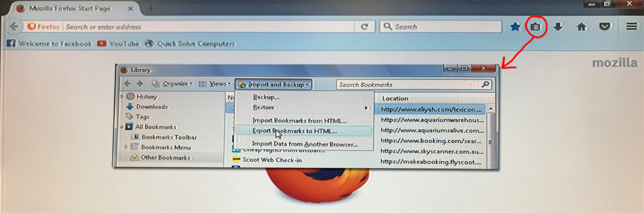Collapse the All Bookmarks tree node triangle
Image resolution: width=644 pixels, height=213 pixels.
tap(122, 127)
